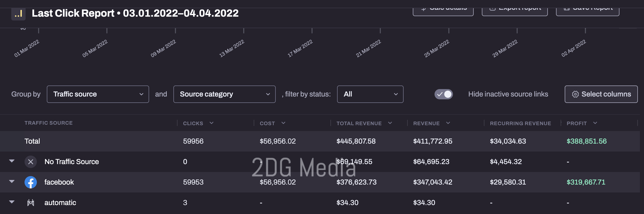Click the 17 Mar 2022 chart marker
The width and height of the screenshot is (644, 214).
pos(312,31)
